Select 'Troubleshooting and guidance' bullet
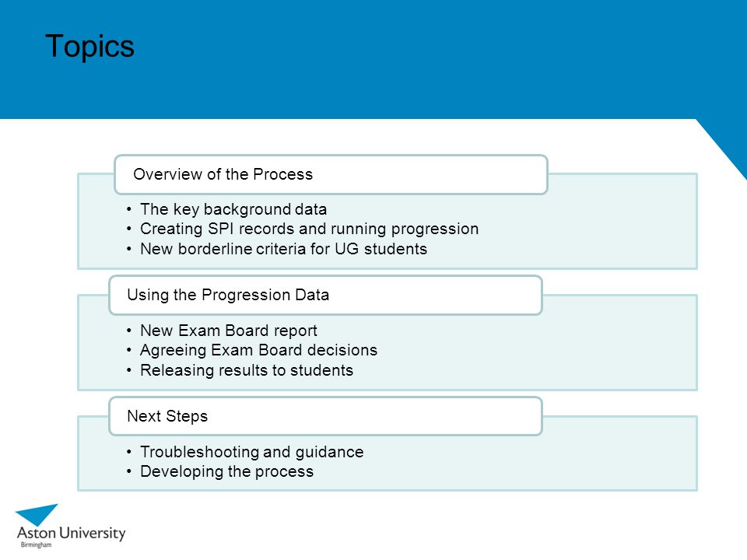This screenshot has height=560, width=747. (x=251, y=451)
